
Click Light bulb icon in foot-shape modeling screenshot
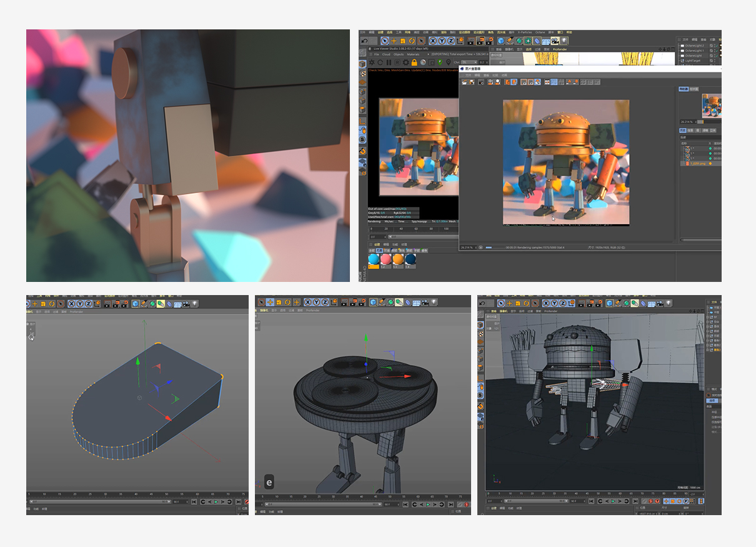point(195,304)
